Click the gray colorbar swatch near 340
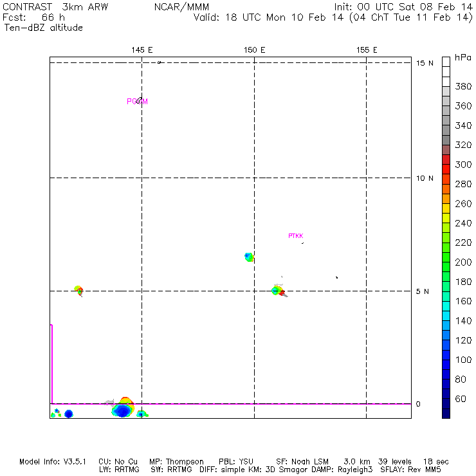The height and width of the screenshot is (476, 476). pyautogui.click(x=446, y=130)
